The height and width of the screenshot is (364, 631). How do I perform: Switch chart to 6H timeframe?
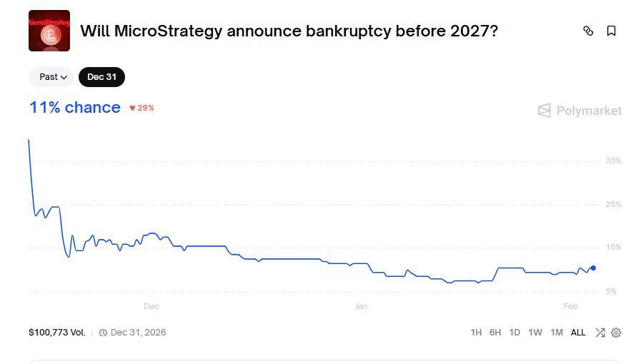[x=495, y=333]
